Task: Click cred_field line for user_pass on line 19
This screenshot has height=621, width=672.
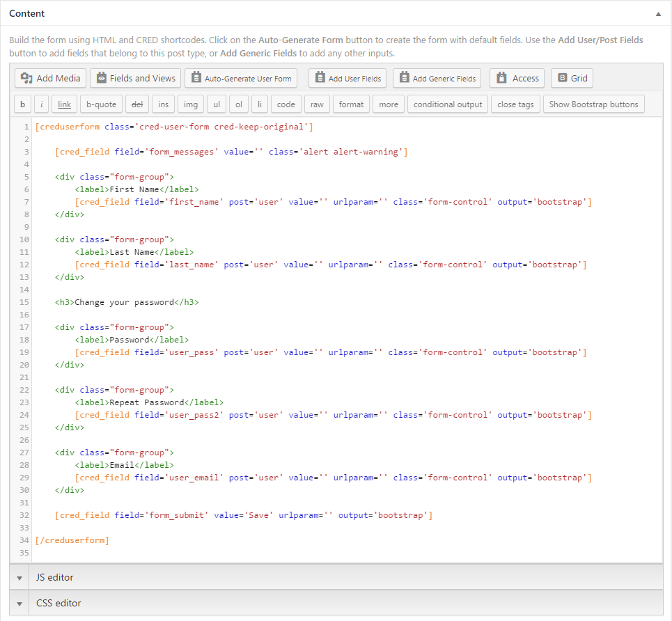Action: (x=331, y=352)
